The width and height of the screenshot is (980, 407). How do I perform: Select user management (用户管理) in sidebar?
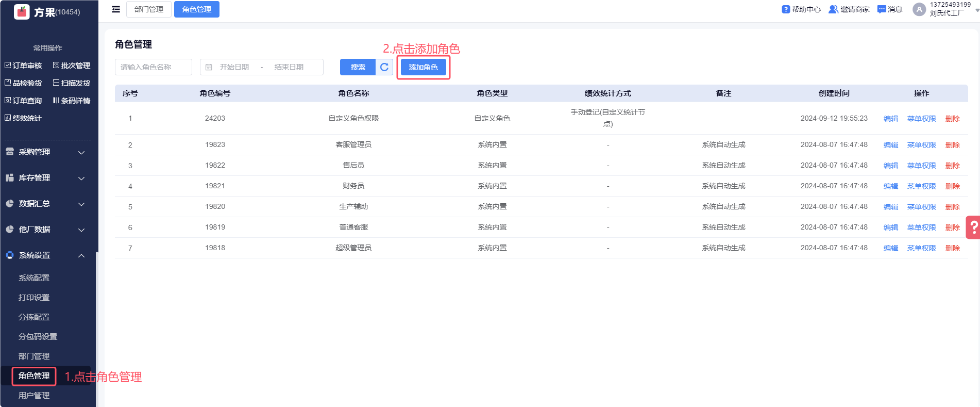click(34, 396)
